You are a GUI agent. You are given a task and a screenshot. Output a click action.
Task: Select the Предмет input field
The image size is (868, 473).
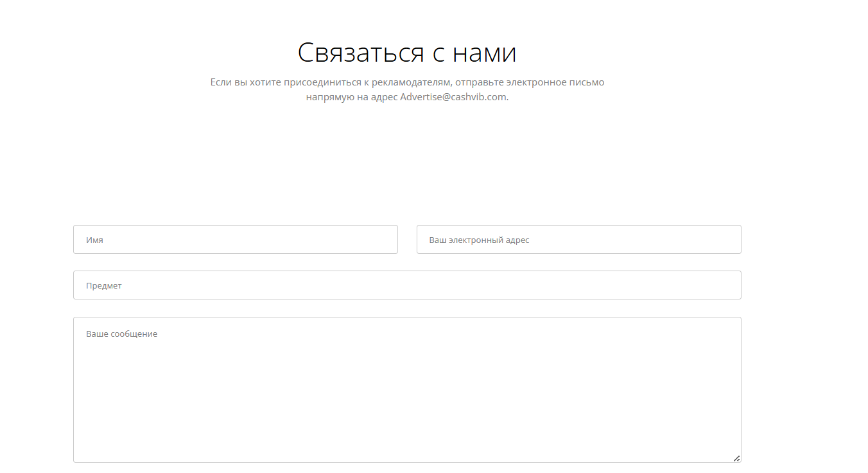click(406, 285)
